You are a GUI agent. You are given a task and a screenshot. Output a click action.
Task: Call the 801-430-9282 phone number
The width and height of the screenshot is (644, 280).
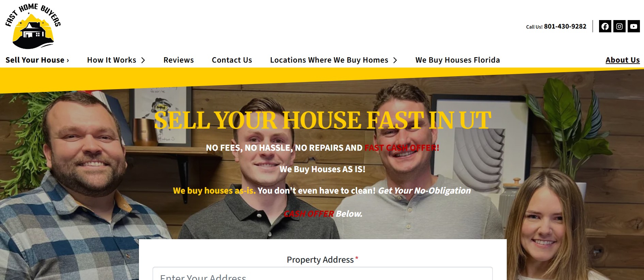565,26
